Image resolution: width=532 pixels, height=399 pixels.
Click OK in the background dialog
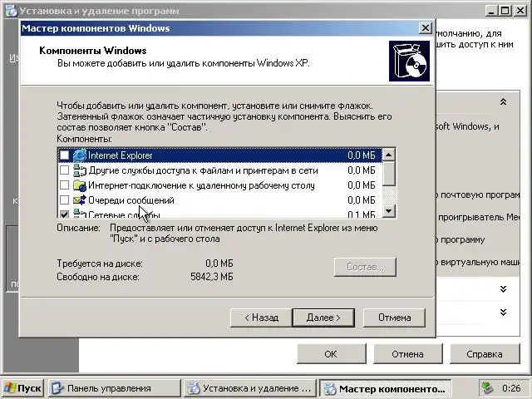click(x=331, y=354)
